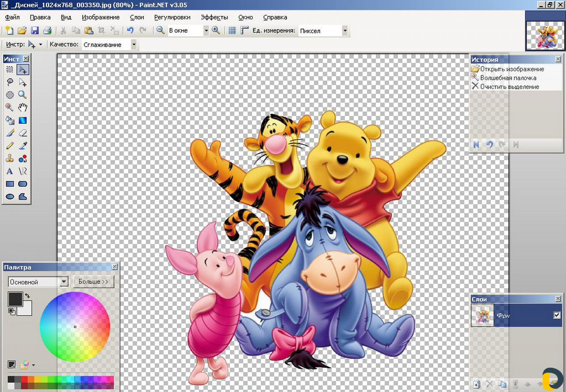The height and width of the screenshot is (392, 566).
Task: Open the 'Сглаживание' quality dropdown
Action: pyautogui.click(x=134, y=45)
